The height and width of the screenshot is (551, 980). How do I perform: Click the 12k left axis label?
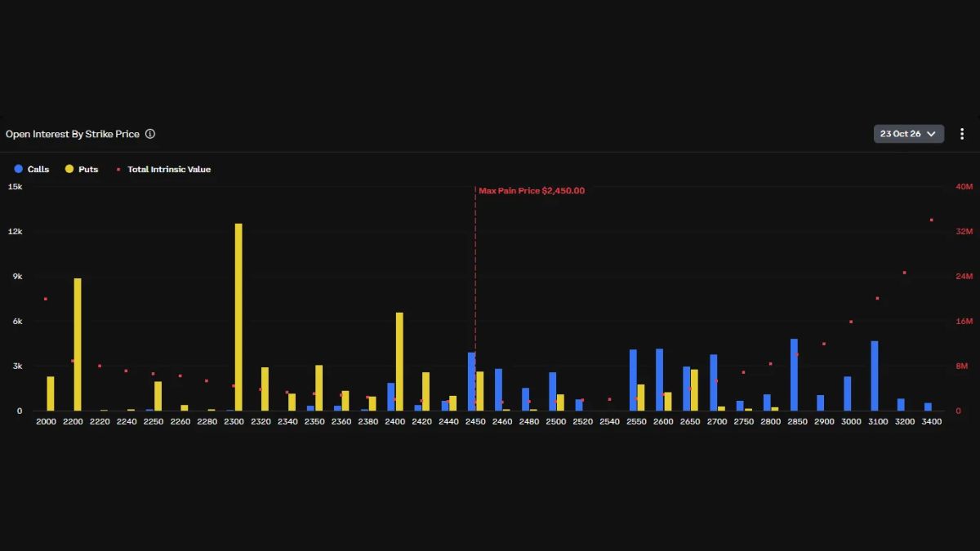click(x=15, y=232)
